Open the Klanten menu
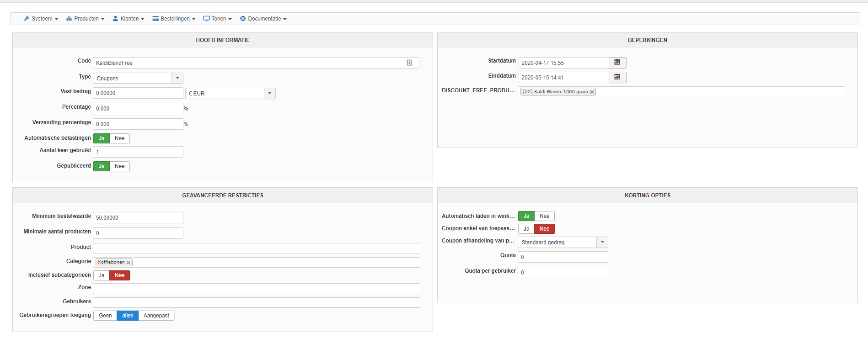Image resolution: width=868 pixels, height=343 pixels. [x=129, y=19]
